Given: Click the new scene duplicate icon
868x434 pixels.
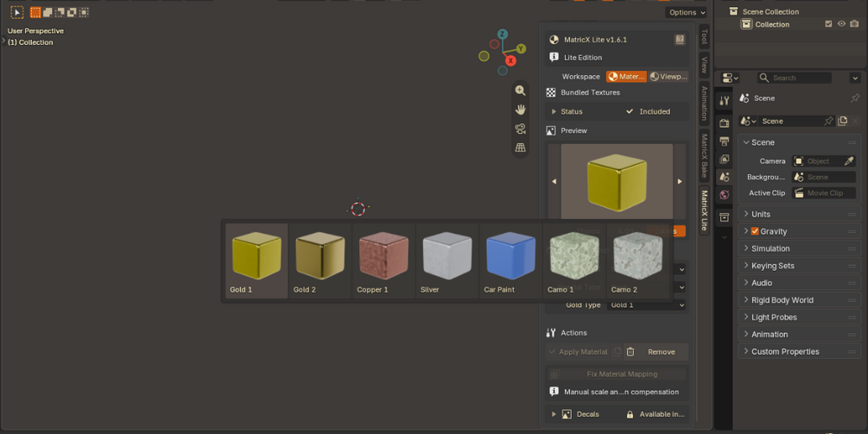Looking at the screenshot, I should click(843, 121).
